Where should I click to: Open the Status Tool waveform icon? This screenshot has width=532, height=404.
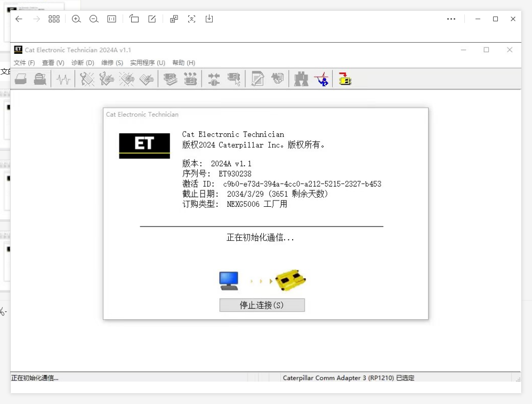click(63, 79)
